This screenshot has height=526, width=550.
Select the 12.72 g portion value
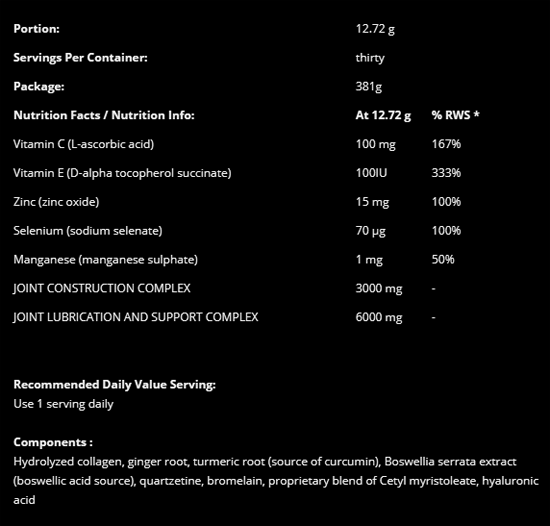tap(375, 29)
